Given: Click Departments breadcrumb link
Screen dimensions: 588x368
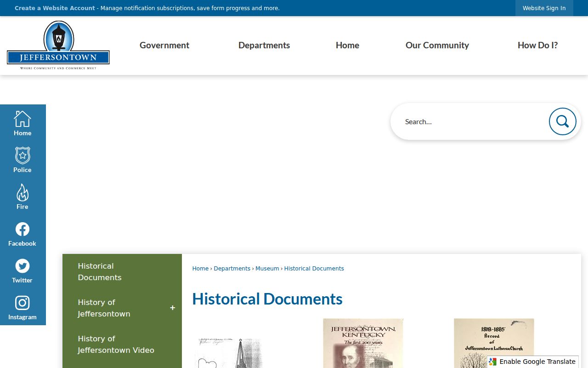Looking at the screenshot, I should tap(232, 269).
